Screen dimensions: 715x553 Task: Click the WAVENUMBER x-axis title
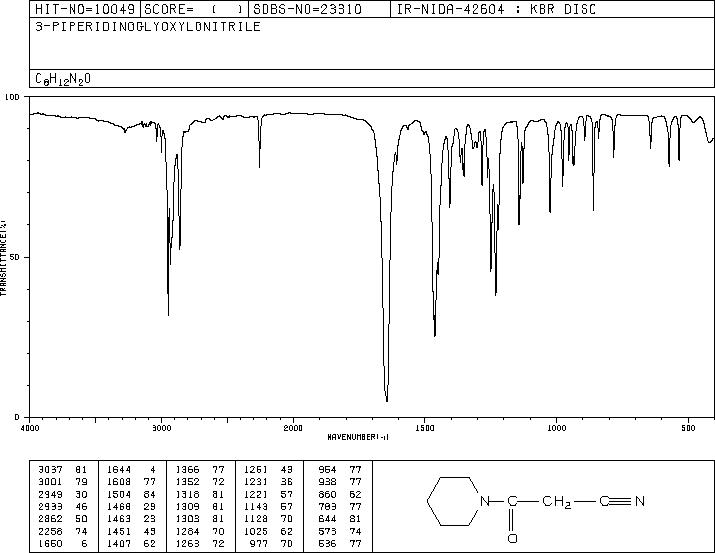point(358,437)
